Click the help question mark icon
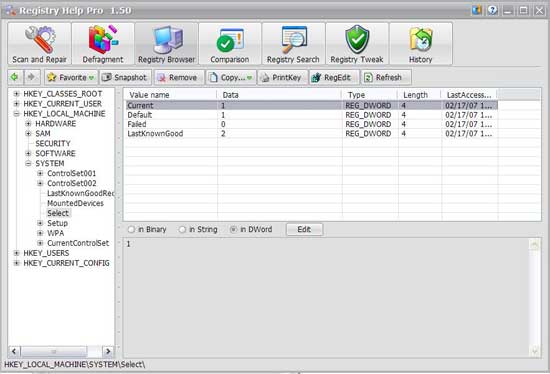The width and height of the screenshot is (550, 374). (x=492, y=10)
